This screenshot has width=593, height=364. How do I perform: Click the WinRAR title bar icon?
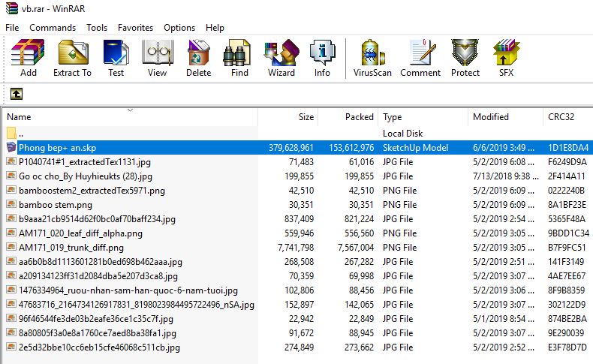point(12,8)
